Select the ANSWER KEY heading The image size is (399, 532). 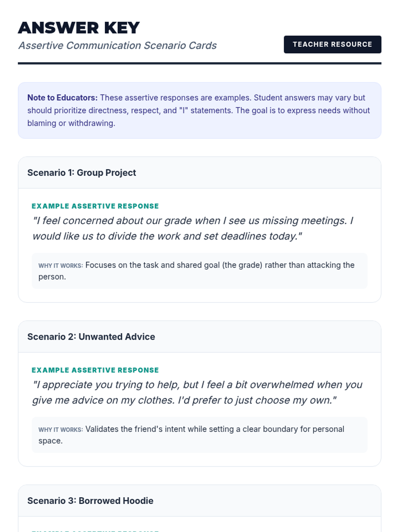point(79,28)
